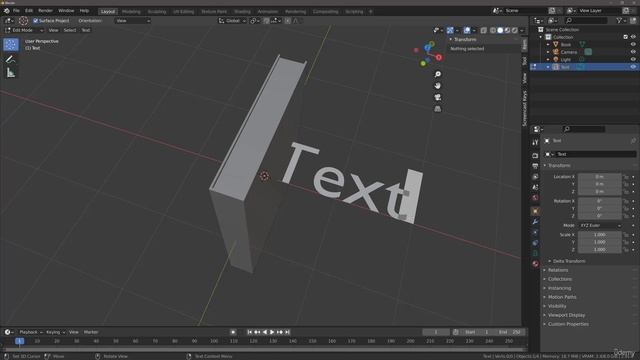Open the File menu
Viewport: 640px width, 360px height.
pyautogui.click(x=16, y=11)
